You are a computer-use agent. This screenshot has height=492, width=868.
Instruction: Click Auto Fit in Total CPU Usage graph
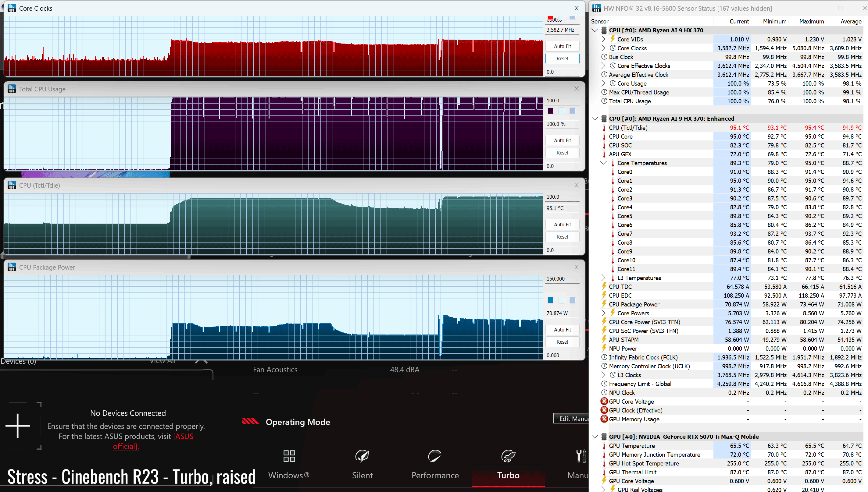(x=562, y=140)
